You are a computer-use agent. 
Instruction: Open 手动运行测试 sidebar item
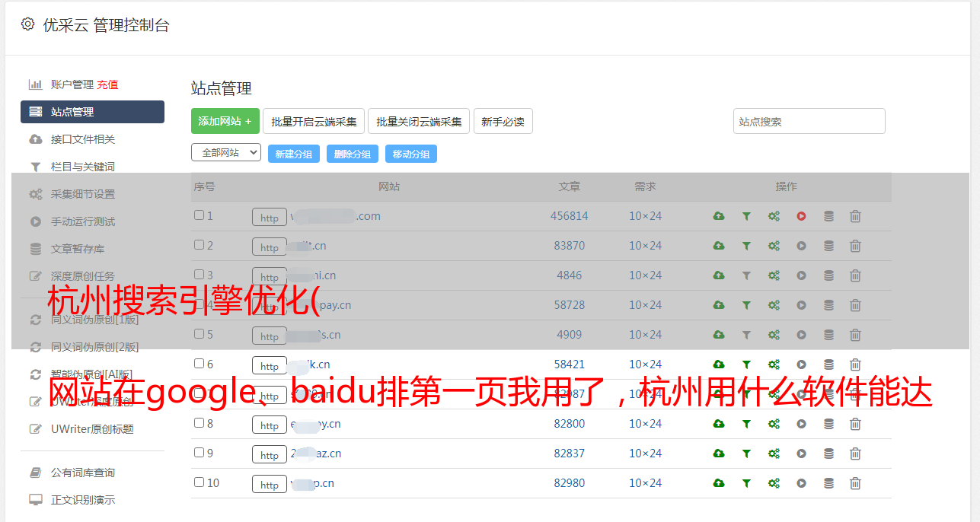coord(83,221)
